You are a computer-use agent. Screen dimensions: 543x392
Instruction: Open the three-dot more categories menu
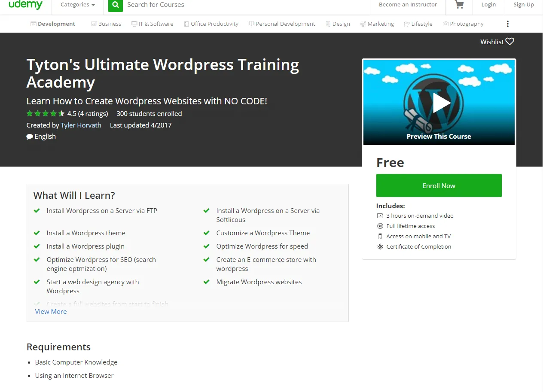coord(508,24)
